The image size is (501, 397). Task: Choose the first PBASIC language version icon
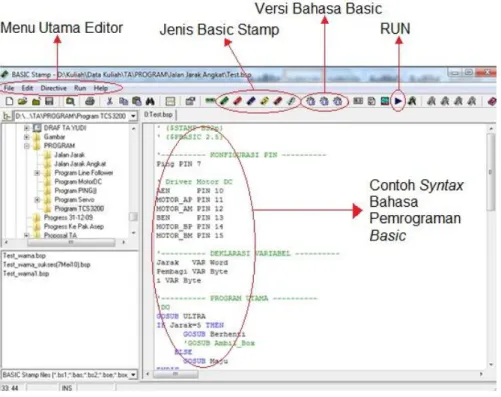tap(311, 101)
